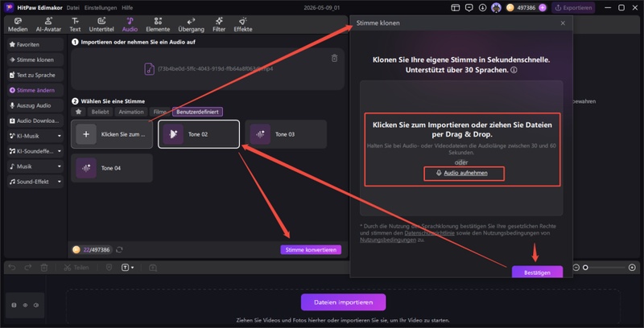Screen dimensions: 644x328
Task: Click the Exportieren button
Action: tap(573, 8)
